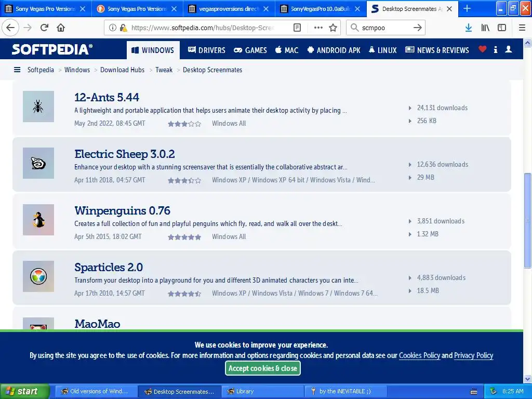Open the user account icon in Softpedia header
This screenshot has height=399, width=532.
click(508, 49)
